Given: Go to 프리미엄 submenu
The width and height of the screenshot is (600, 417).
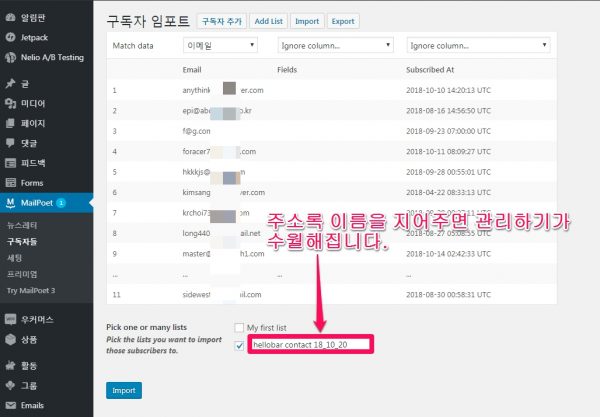Looking at the screenshot, I should pyautogui.click(x=22, y=274).
